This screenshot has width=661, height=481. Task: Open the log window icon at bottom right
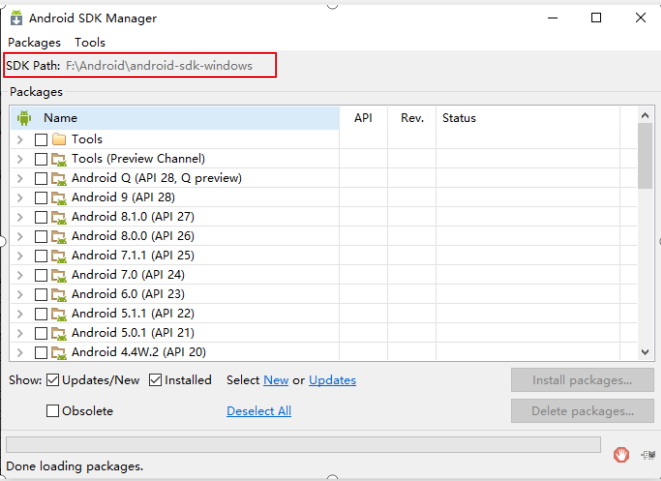tap(648, 455)
